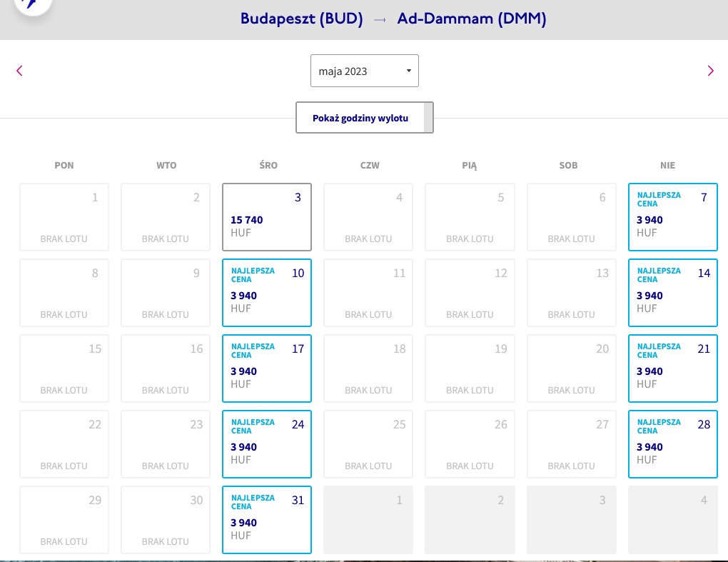Choose May 10 flight for 3 940 HUF

click(267, 293)
